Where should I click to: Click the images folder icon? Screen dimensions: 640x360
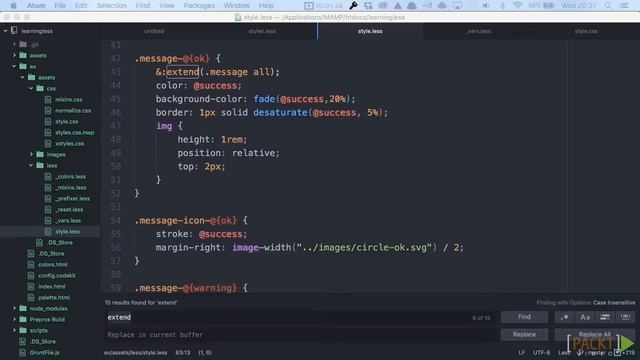pos(40,154)
